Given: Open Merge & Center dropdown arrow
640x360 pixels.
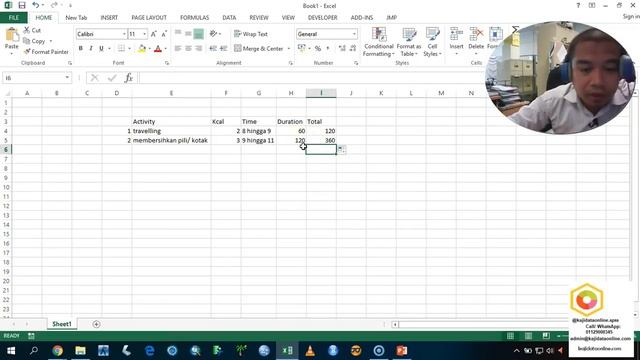Looking at the screenshot, I should pyautogui.click(x=289, y=49).
